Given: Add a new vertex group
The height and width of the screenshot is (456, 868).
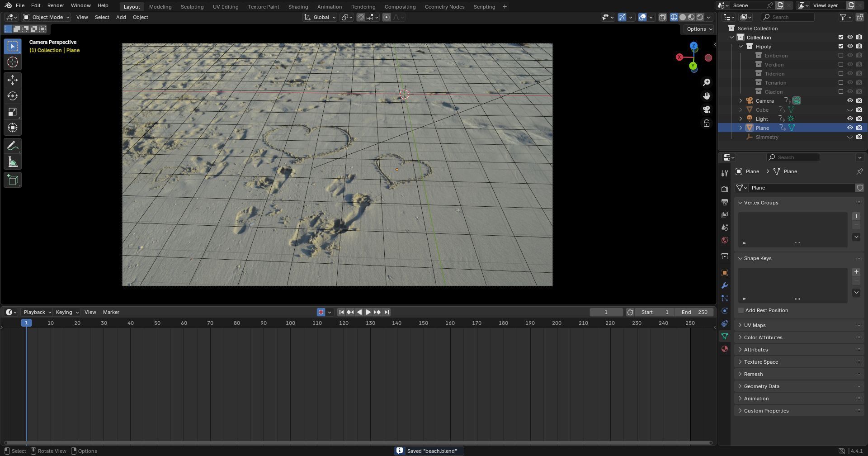Looking at the screenshot, I should (856, 216).
